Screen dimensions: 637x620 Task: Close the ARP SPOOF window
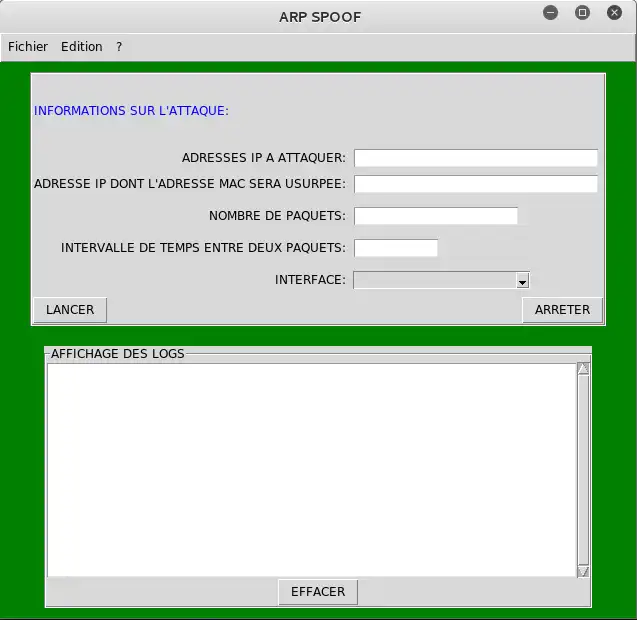click(614, 13)
